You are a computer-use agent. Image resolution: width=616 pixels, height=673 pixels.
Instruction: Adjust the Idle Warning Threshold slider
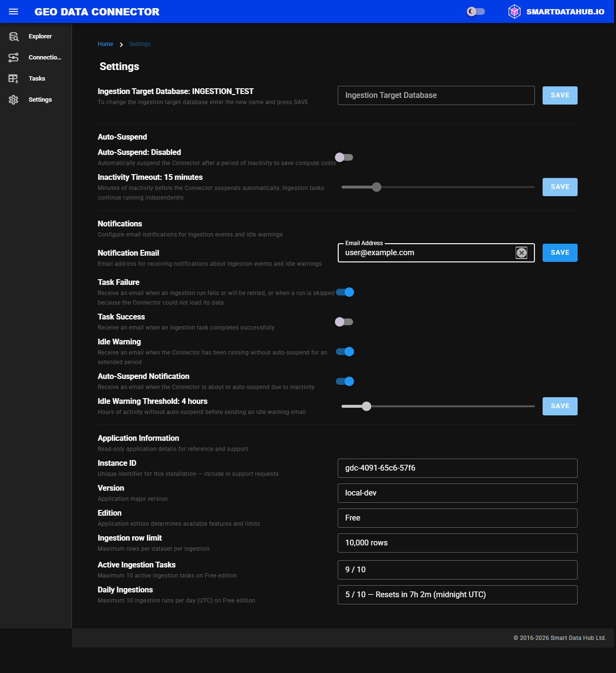click(x=367, y=406)
